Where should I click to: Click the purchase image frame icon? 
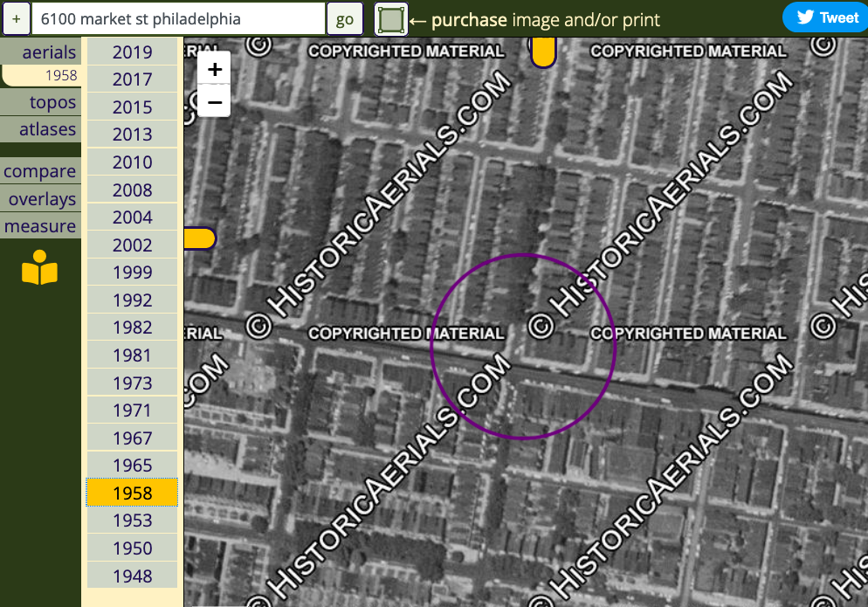point(390,19)
